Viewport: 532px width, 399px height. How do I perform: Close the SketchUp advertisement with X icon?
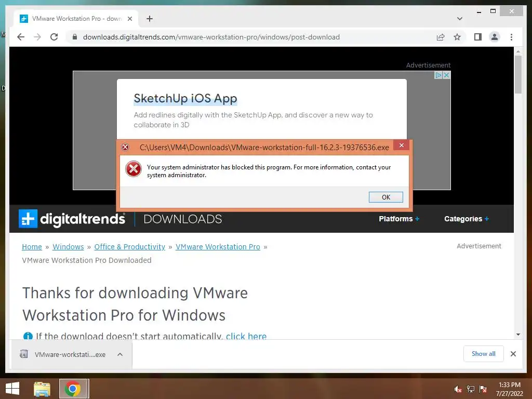point(447,75)
